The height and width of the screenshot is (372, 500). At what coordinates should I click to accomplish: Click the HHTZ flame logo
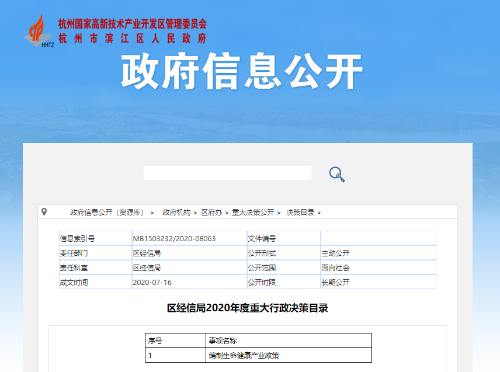pos(39,31)
